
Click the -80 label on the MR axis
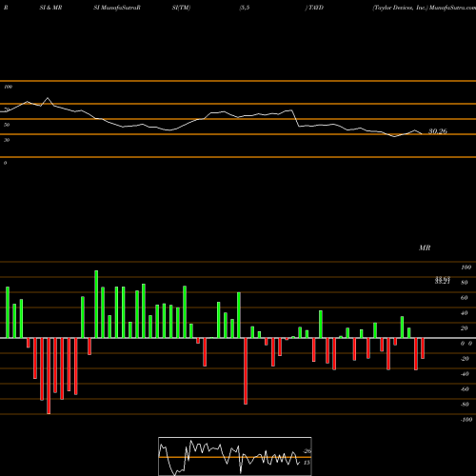(465, 405)
